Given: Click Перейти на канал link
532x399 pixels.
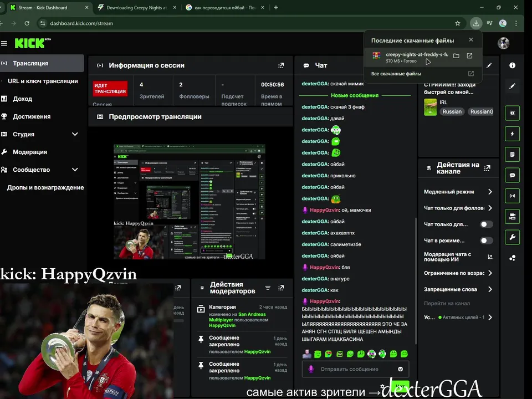Looking at the screenshot, I should click(447, 303).
